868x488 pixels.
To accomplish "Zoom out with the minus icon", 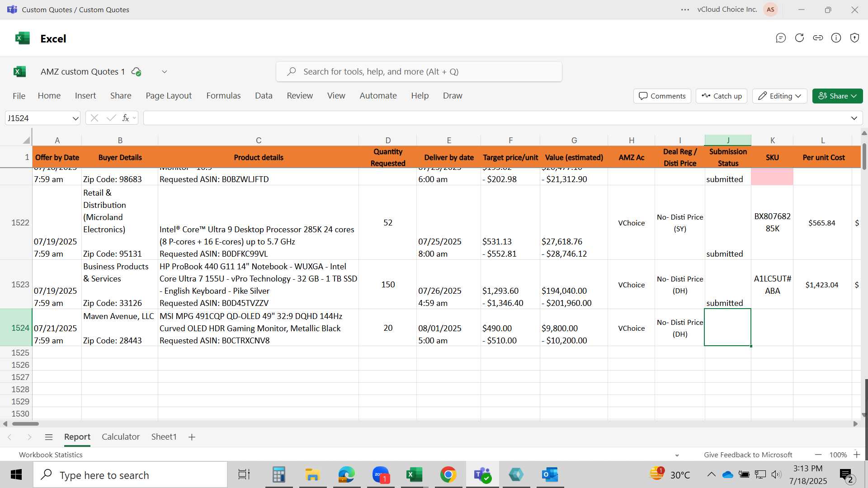I will (818, 455).
